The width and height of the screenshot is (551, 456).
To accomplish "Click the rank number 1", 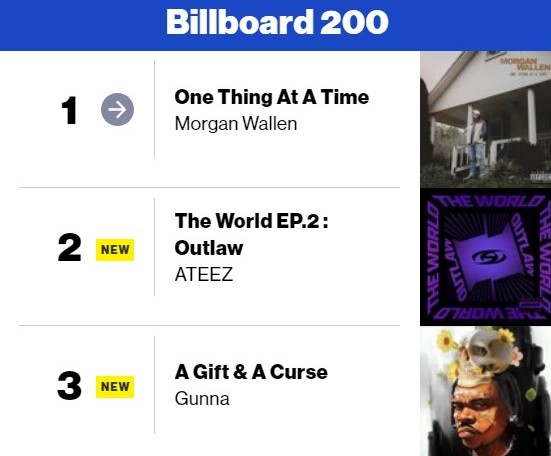I will (x=69, y=110).
